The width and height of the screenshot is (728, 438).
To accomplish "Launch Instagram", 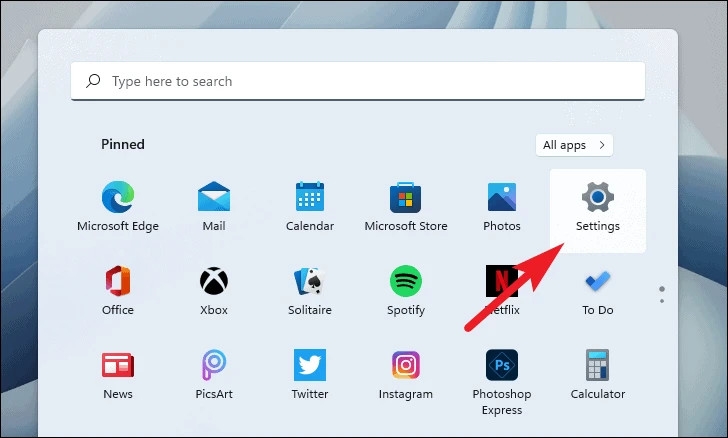I will 406,374.
